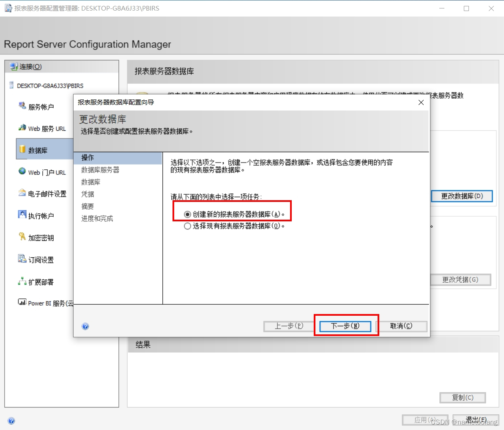Click the dialog help question mark icon
Screen dimensions: 504x430
coord(85,326)
